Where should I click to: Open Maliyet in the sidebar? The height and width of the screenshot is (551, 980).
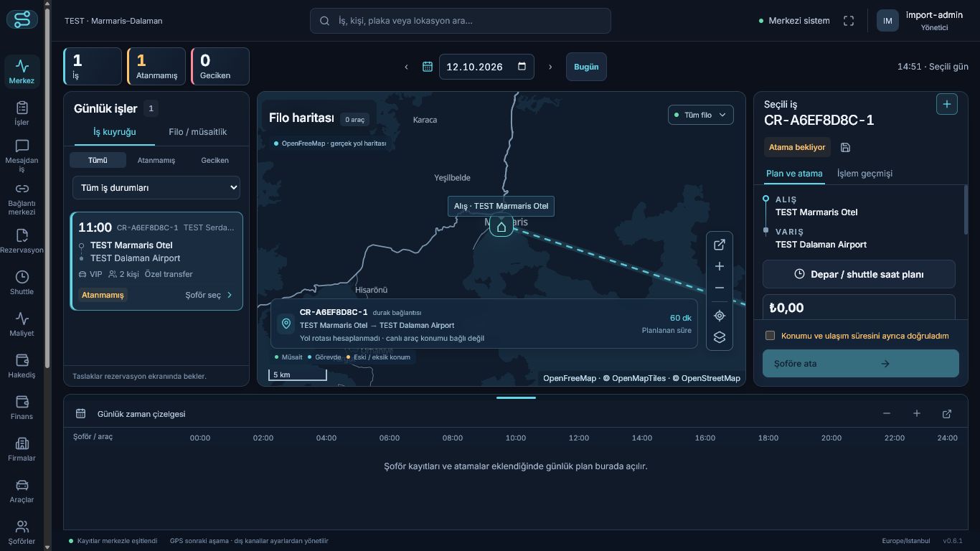click(x=22, y=324)
